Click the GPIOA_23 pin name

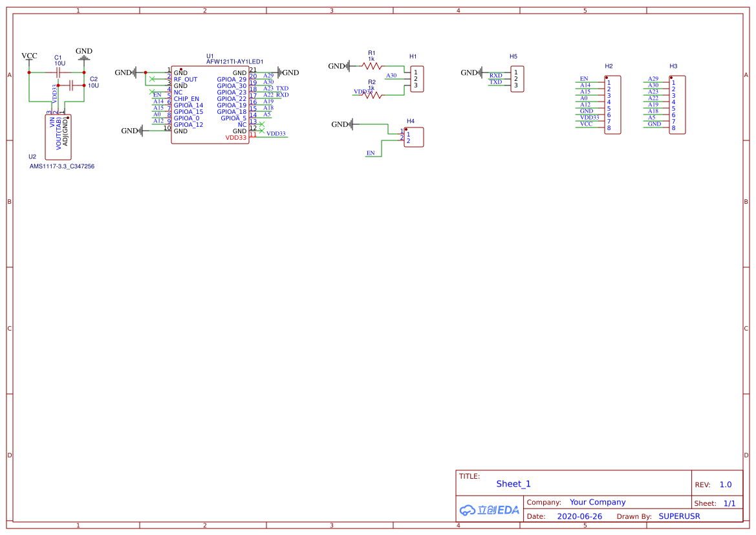232,93
